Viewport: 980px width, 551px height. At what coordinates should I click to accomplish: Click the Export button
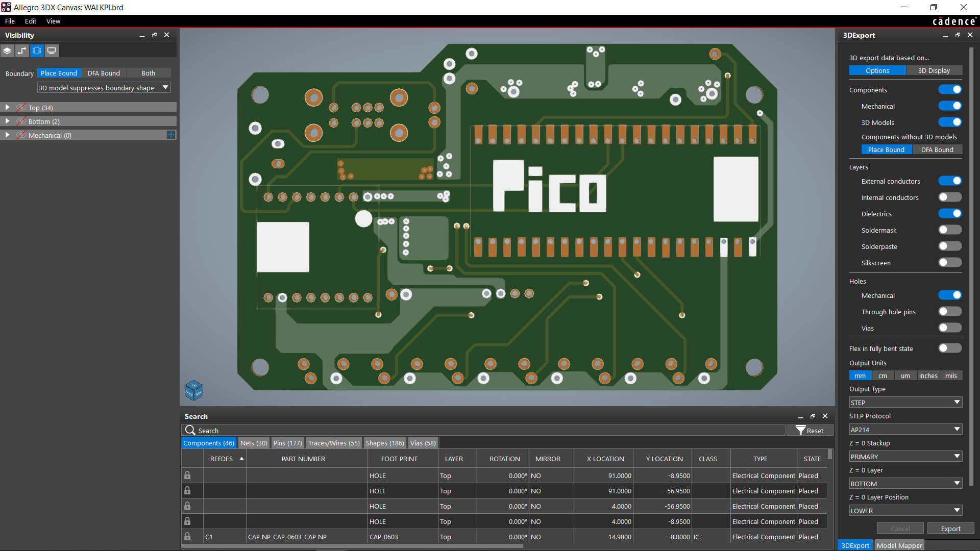click(x=950, y=528)
